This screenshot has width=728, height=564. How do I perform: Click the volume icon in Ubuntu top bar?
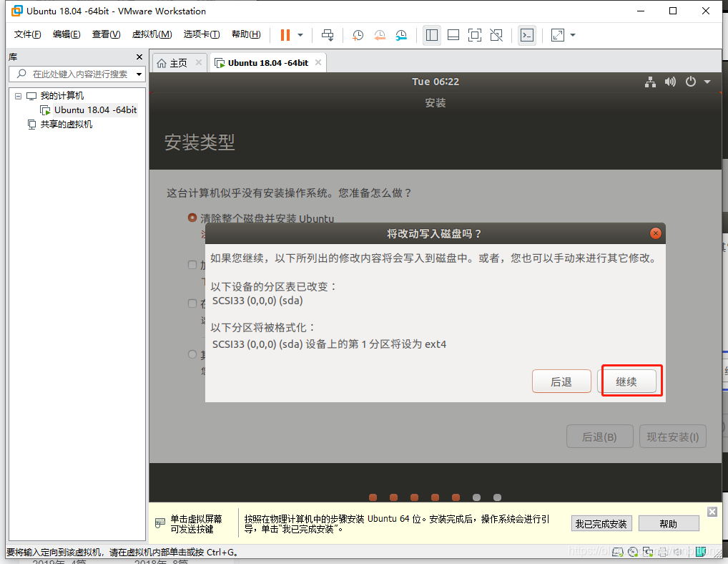click(670, 82)
